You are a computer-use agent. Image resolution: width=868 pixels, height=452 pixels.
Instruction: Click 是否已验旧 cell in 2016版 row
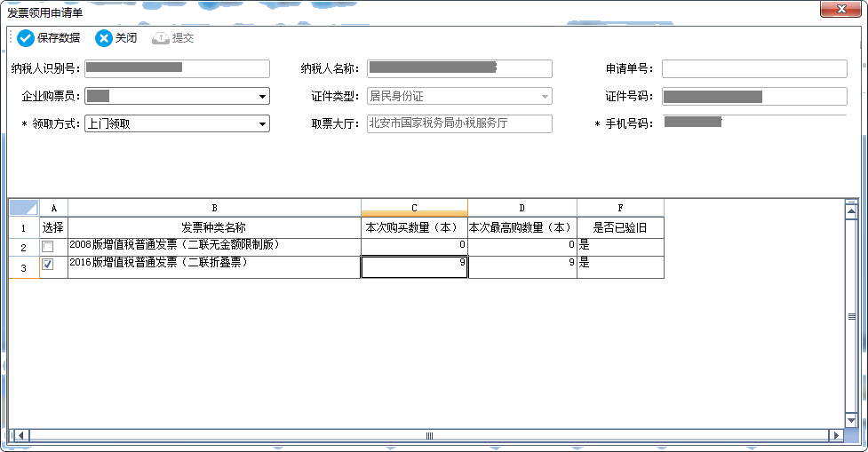click(x=620, y=267)
